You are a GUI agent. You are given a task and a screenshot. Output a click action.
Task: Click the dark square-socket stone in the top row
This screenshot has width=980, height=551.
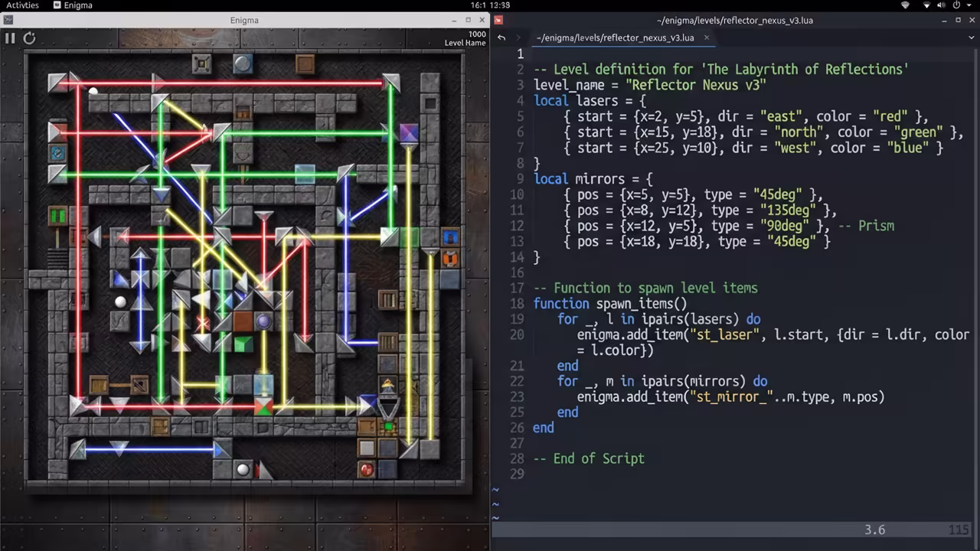[x=201, y=64]
